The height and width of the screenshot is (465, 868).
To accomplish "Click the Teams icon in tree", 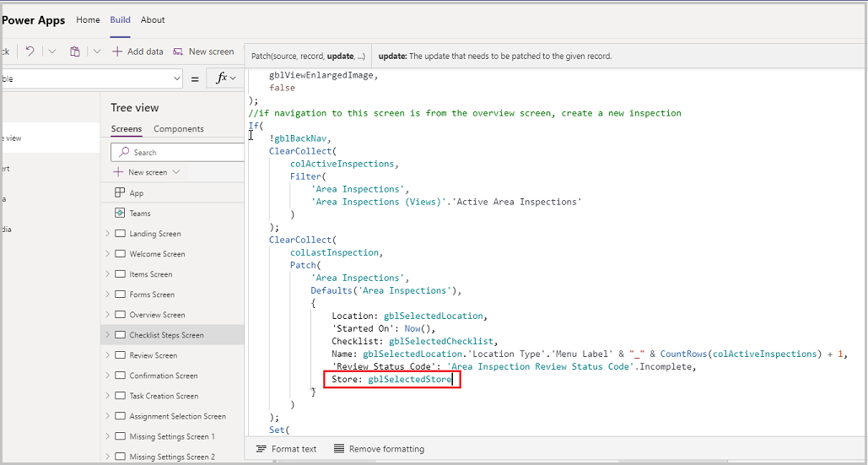I will click(x=120, y=214).
